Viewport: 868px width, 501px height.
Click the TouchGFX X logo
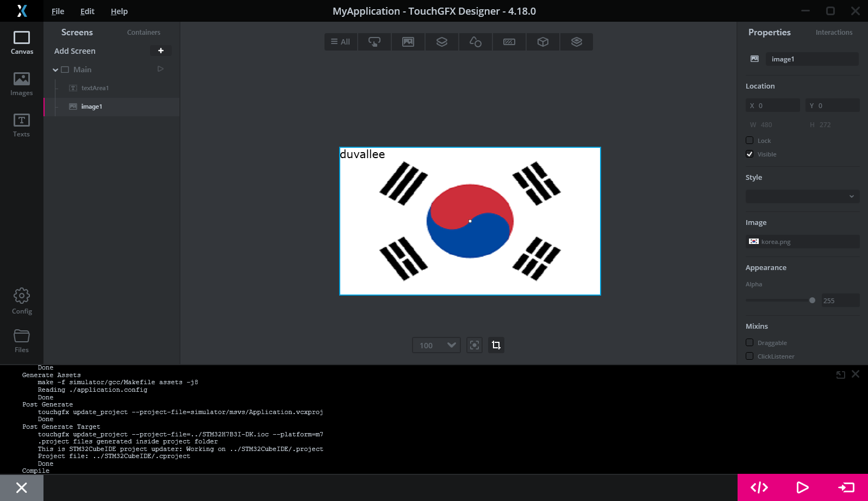pyautogui.click(x=22, y=11)
